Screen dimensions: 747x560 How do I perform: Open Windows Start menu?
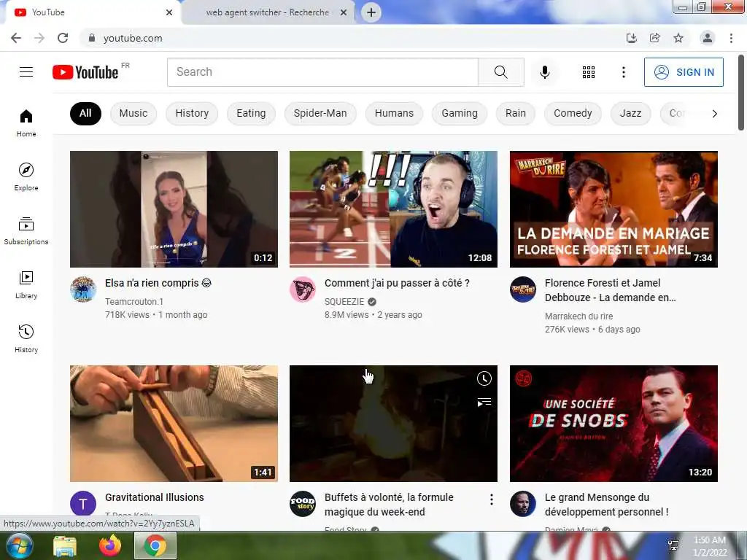(18, 545)
